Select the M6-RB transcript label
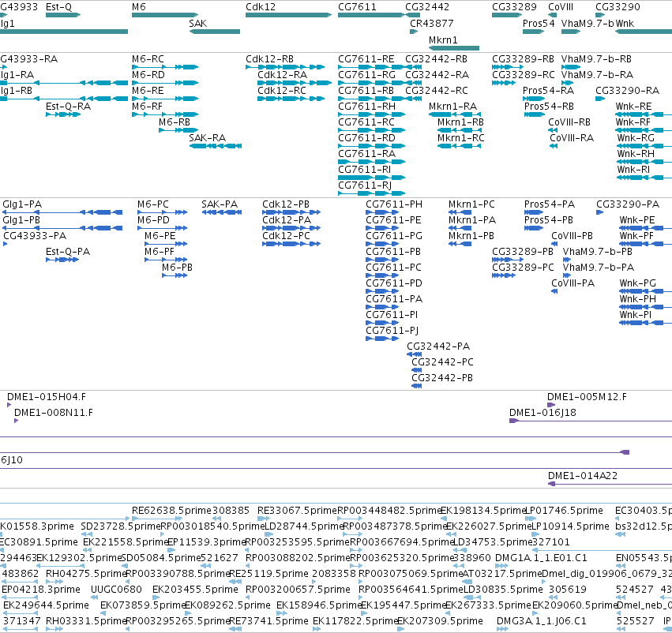672x633 pixels. coord(175,122)
